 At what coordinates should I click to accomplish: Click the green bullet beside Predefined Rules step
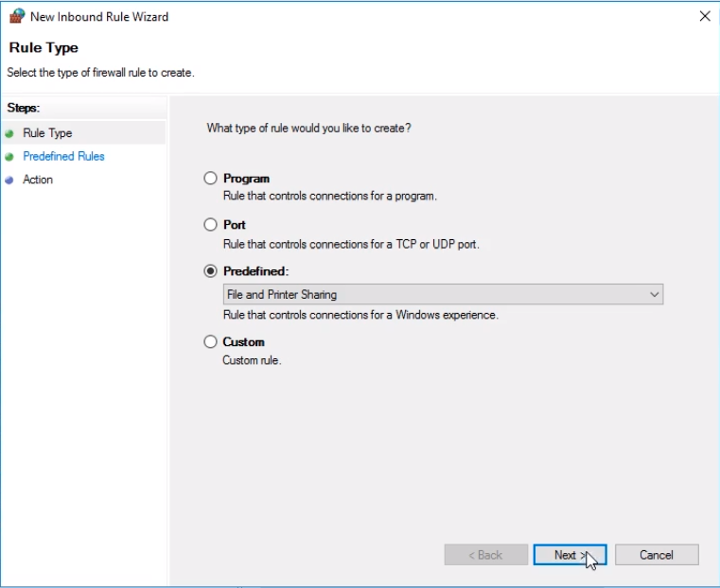click(x=9, y=157)
